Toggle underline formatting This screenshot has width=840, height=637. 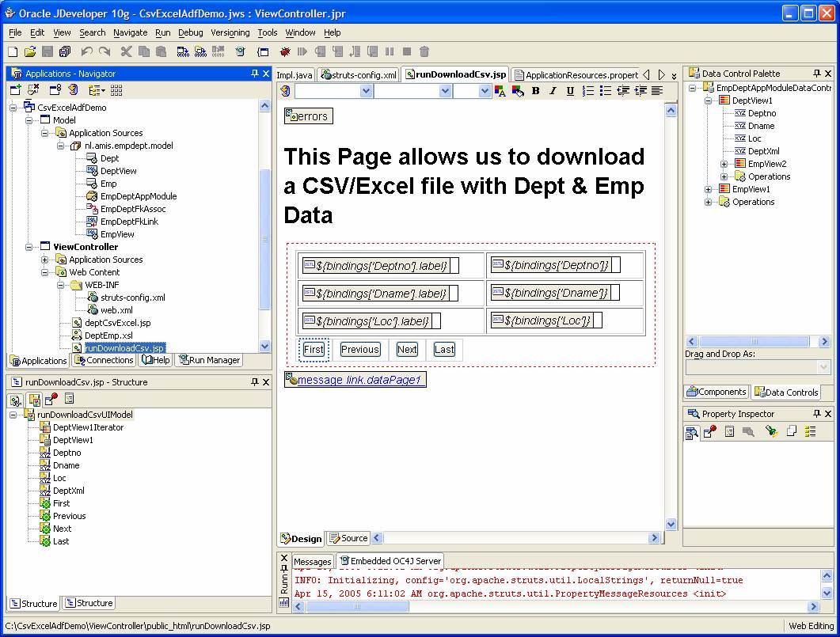tap(570, 91)
